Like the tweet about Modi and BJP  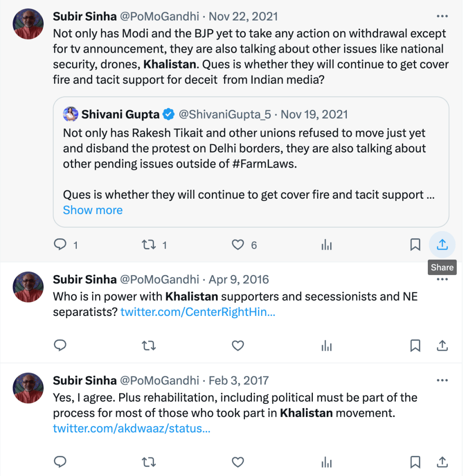point(238,245)
